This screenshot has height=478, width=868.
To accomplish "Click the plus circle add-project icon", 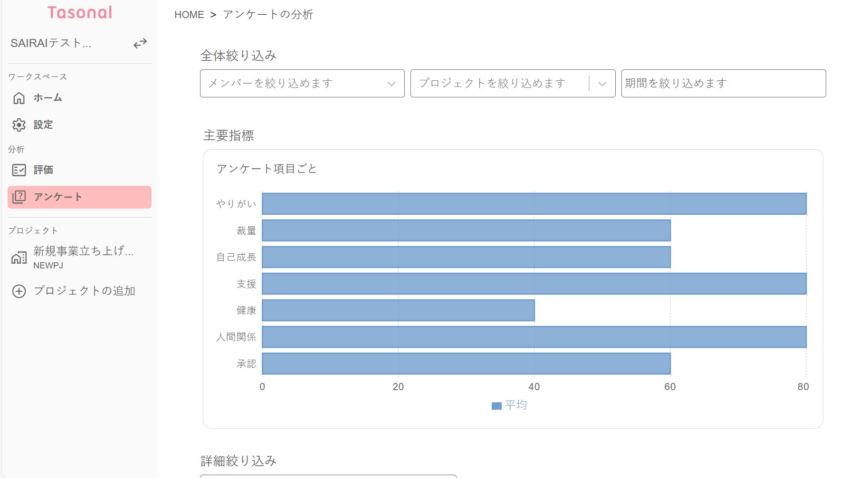I will [19, 291].
